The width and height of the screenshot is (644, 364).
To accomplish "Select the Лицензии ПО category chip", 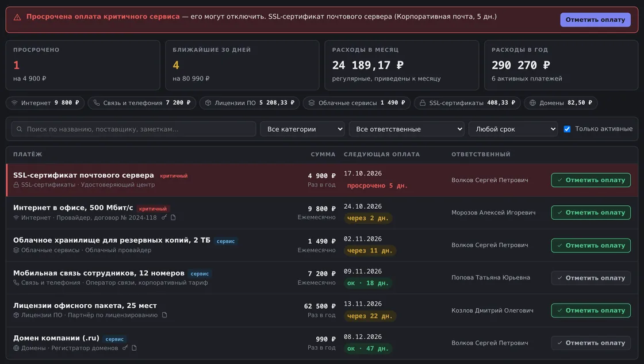I will click(x=250, y=103).
